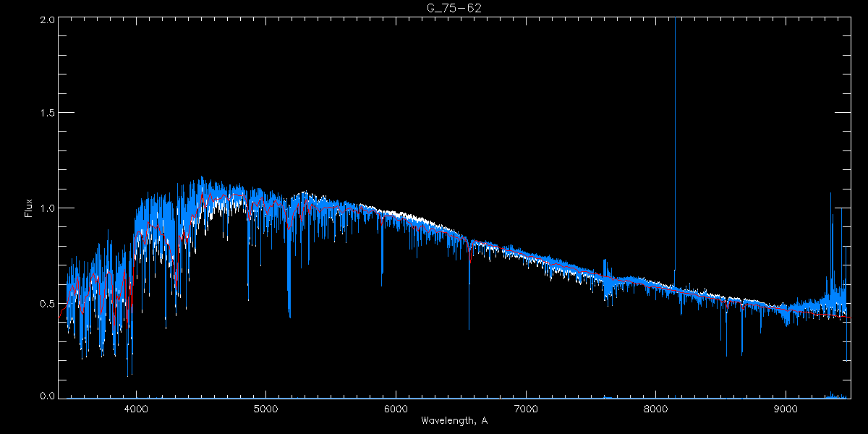Select the 5000 wavelength tick label
The width and height of the screenshot is (868, 434).
coord(265,409)
